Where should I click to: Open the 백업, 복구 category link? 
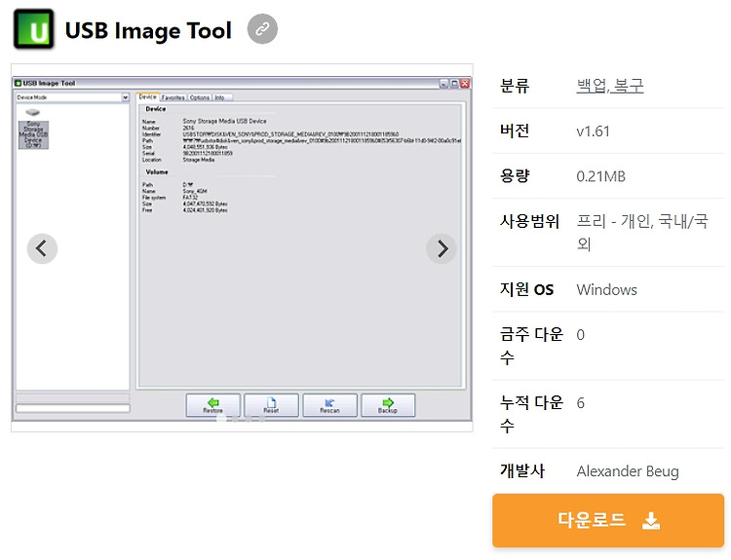coord(610,86)
